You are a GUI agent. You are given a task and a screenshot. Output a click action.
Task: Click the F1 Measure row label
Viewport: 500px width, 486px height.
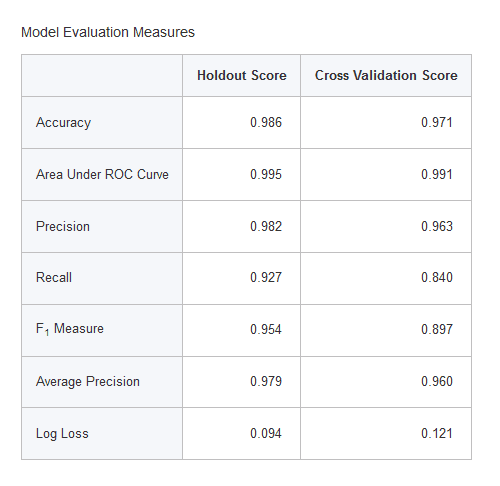tap(70, 329)
